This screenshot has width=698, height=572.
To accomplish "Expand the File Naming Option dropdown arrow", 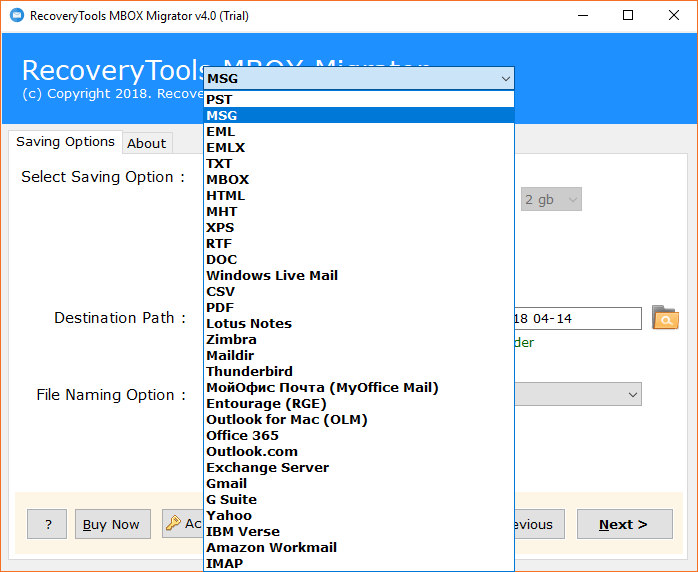I will 633,394.
